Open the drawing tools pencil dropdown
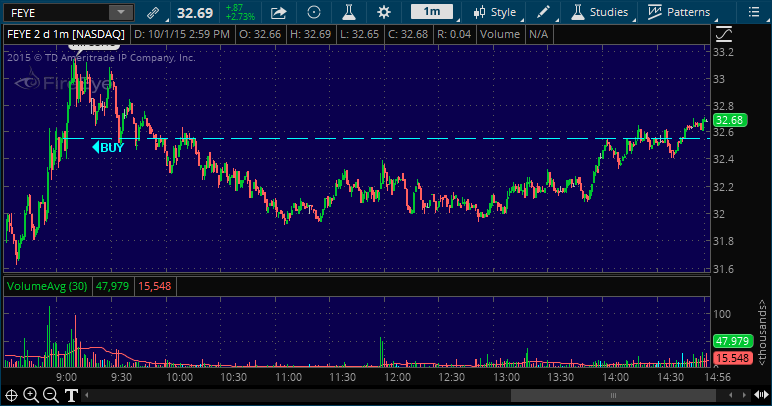Viewport: 772px width, 406px height. pyautogui.click(x=550, y=13)
